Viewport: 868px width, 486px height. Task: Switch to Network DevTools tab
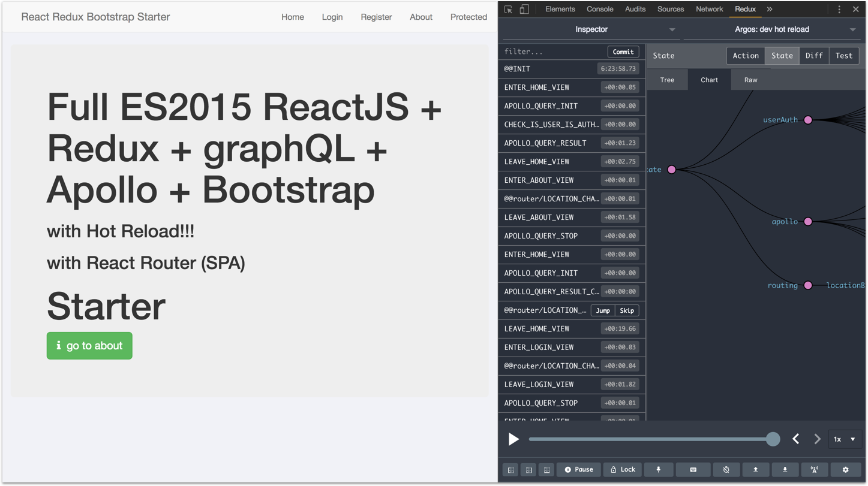tap(710, 10)
